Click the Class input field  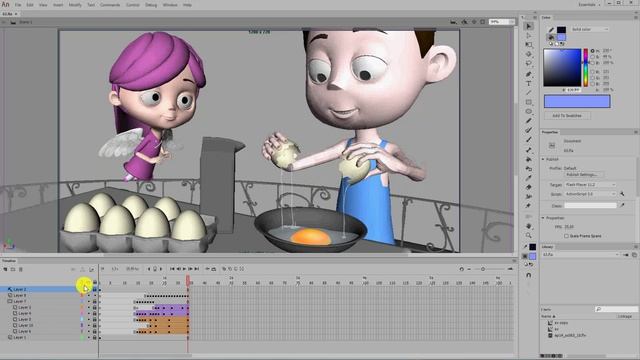(590, 206)
